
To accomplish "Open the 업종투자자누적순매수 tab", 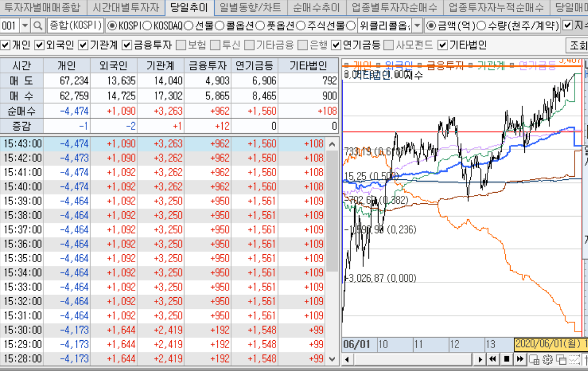I will (x=496, y=7).
